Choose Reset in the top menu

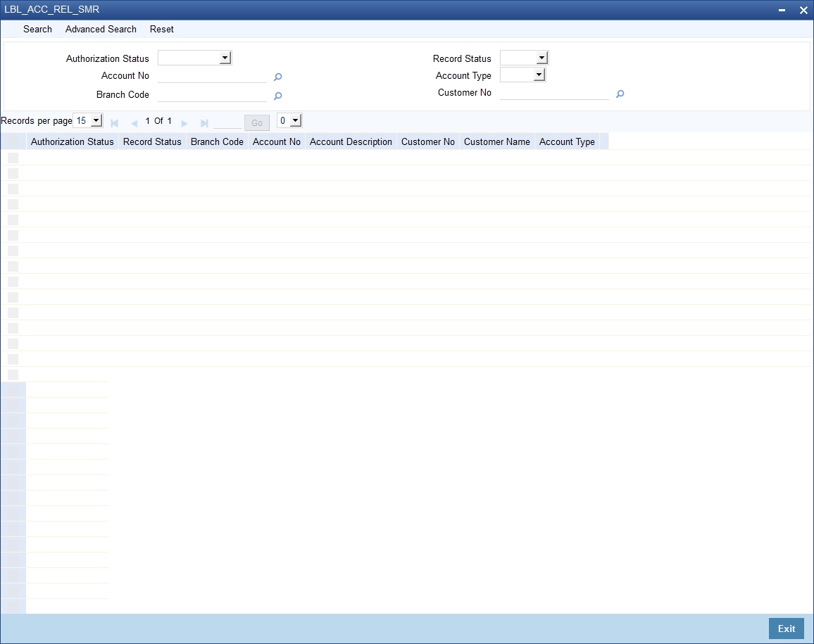161,29
